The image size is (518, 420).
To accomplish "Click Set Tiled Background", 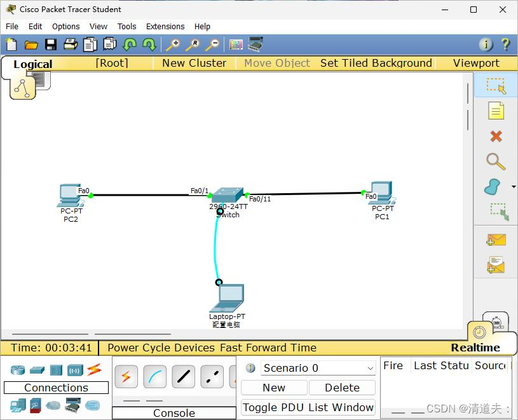I will 376,63.
